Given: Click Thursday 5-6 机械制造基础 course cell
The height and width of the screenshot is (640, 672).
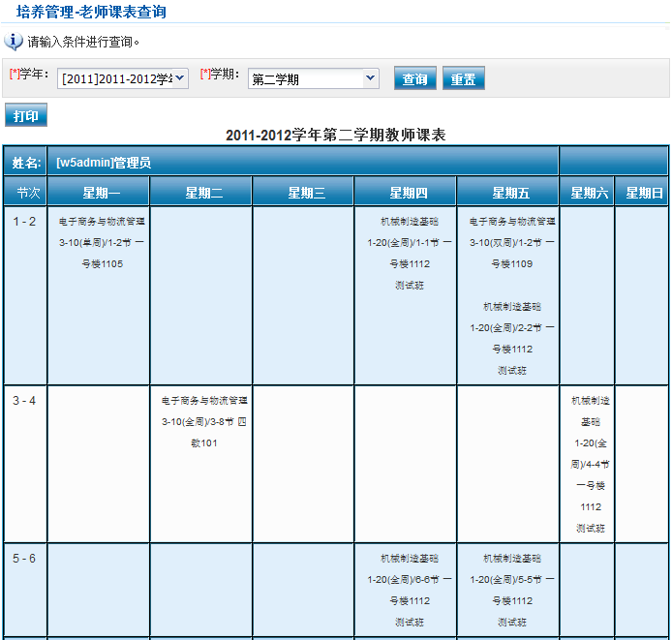Looking at the screenshot, I should click(x=408, y=590).
